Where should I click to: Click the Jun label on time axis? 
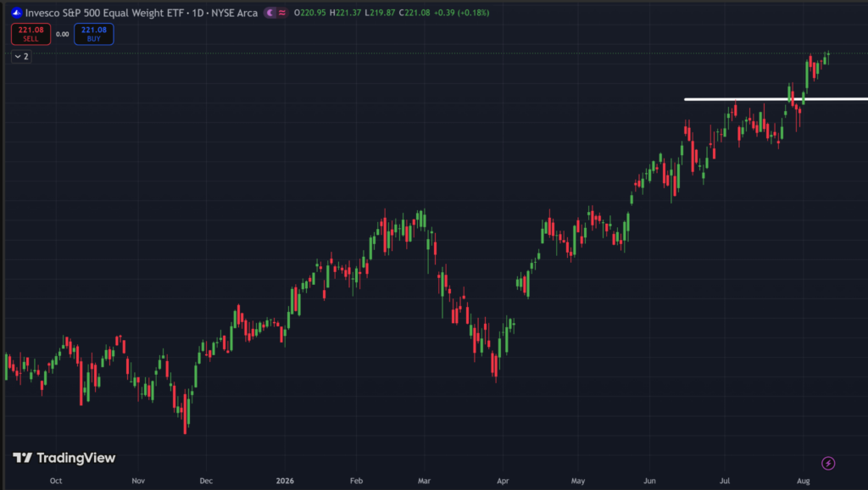coord(649,481)
